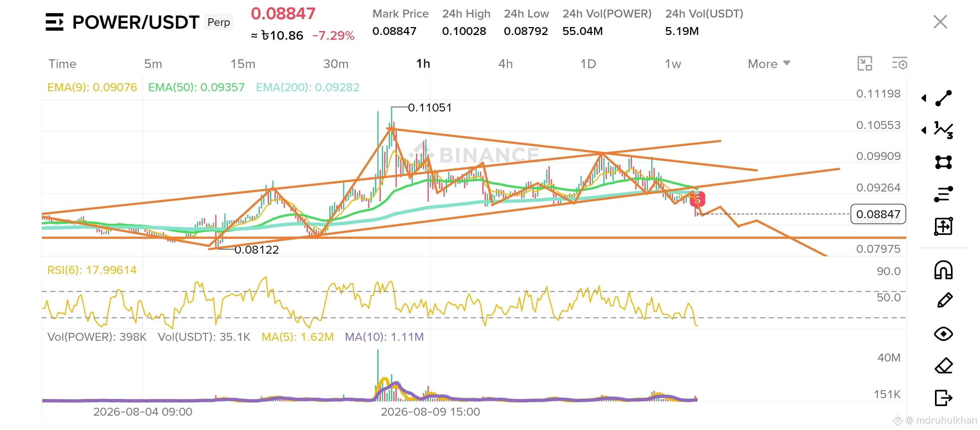Collapse chart from fullscreen icon
This screenshot has width=980, height=430.
(865, 64)
